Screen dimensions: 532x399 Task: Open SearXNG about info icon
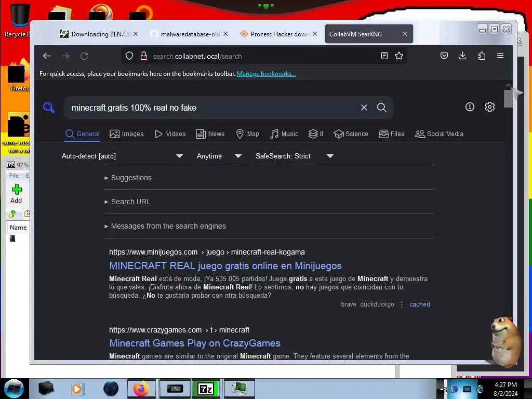point(470,107)
